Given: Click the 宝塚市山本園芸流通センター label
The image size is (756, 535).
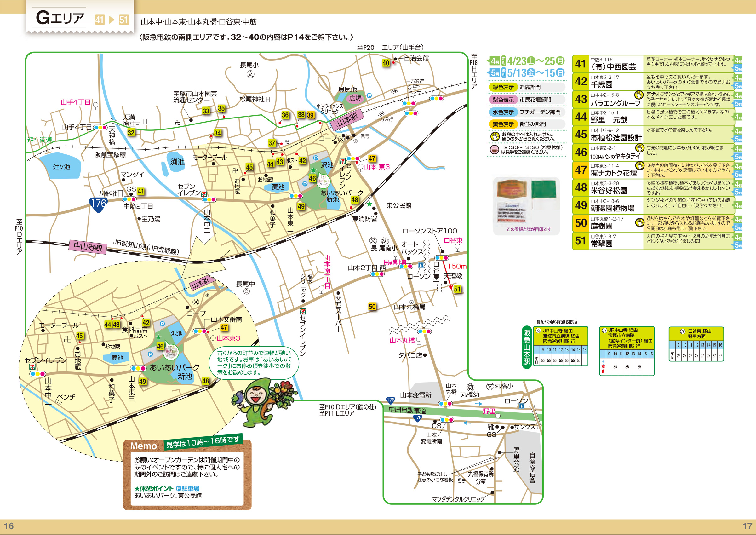Looking at the screenshot, I should point(195,96).
